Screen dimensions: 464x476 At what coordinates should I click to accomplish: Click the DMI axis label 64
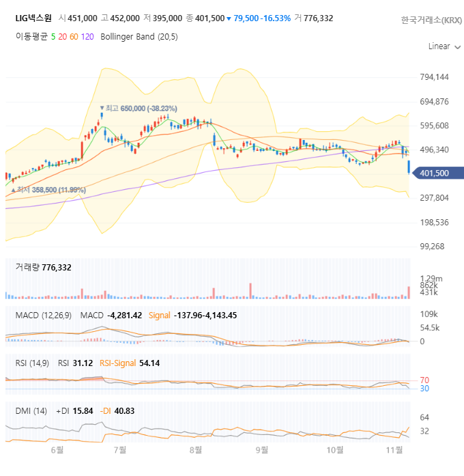click(x=424, y=417)
